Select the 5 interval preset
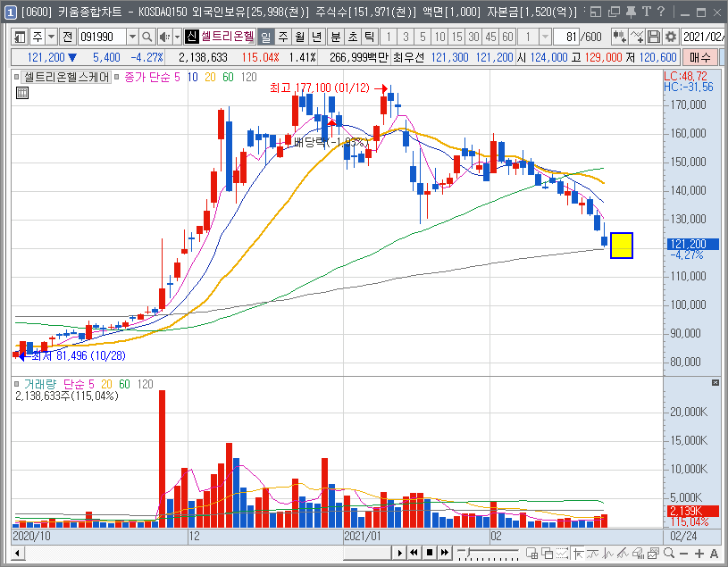 pos(423,37)
